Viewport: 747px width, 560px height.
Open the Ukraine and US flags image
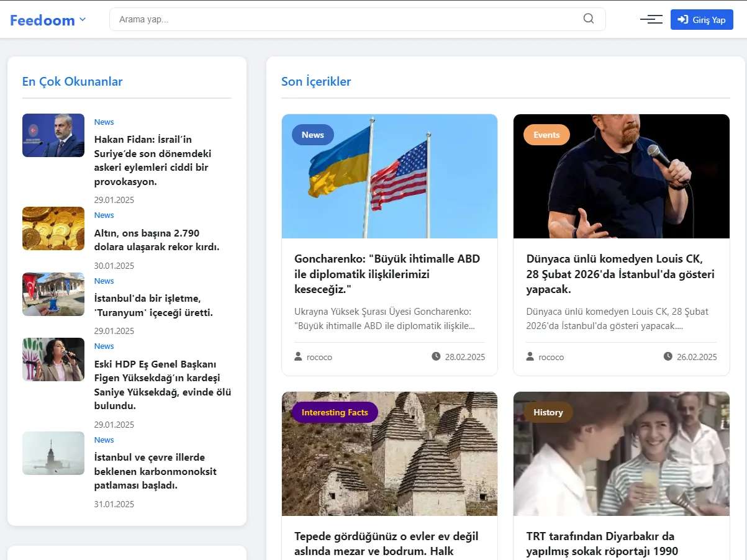pyautogui.click(x=390, y=176)
